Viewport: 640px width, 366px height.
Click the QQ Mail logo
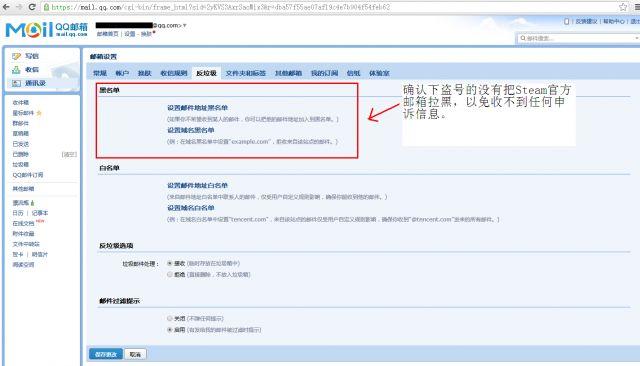pos(47,29)
